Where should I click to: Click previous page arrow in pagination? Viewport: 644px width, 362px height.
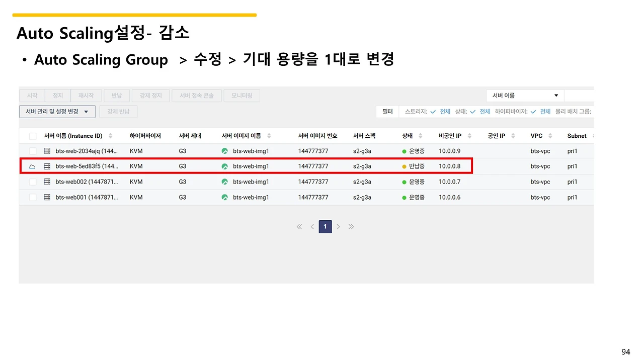tap(312, 227)
